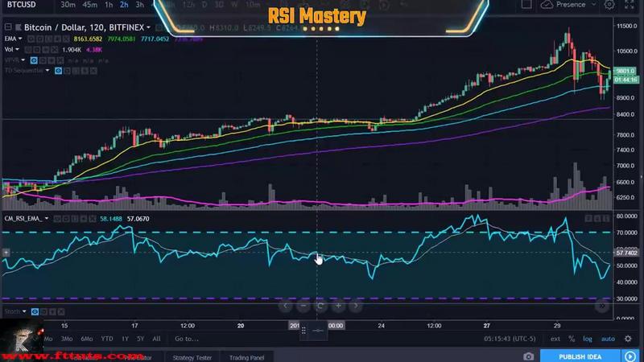Image resolution: width=644 pixels, height=362 pixels.
Task: Select the 3Mo date range
Action: [67, 339]
